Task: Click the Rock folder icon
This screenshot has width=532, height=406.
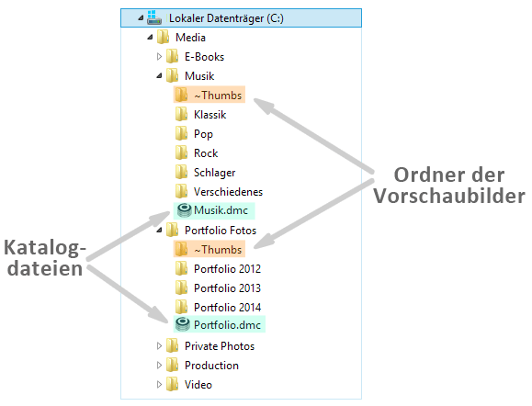Action: [x=181, y=153]
